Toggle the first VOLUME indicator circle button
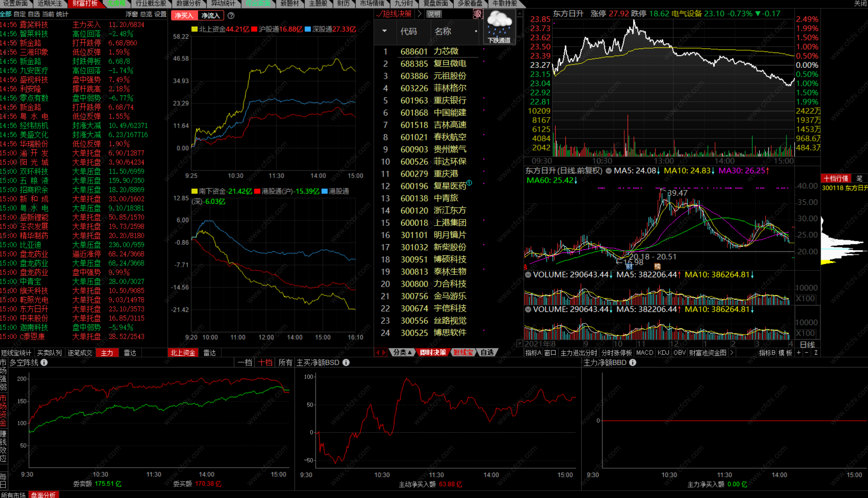The width and height of the screenshot is (868, 498). [528, 274]
